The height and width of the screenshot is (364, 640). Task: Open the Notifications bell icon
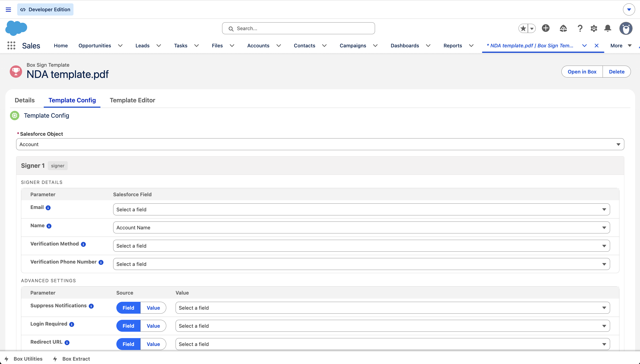608,28
